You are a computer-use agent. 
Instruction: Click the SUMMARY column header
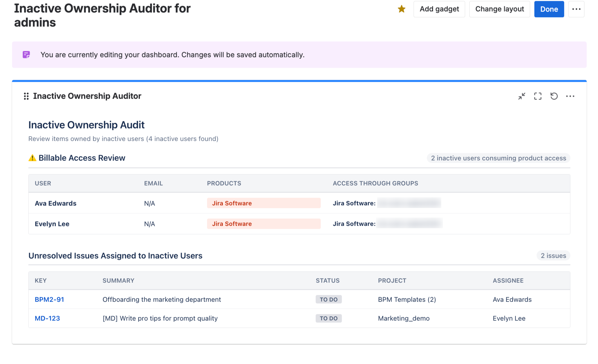[x=118, y=281]
